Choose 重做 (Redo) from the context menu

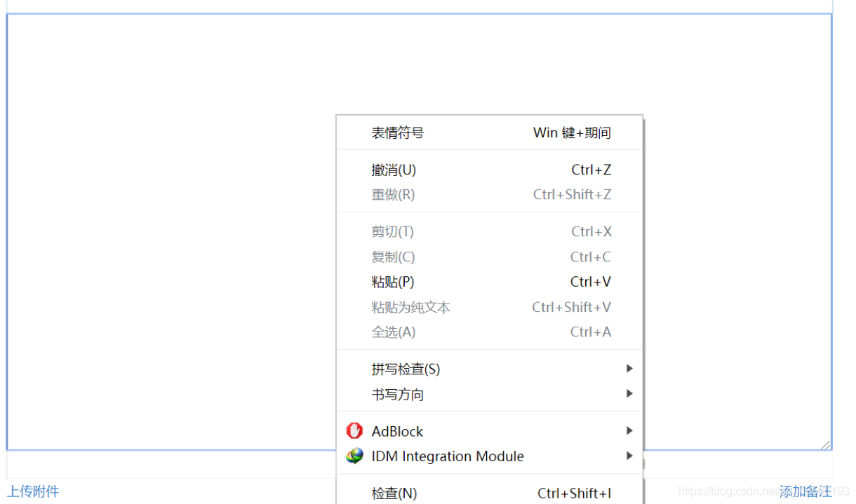[393, 194]
